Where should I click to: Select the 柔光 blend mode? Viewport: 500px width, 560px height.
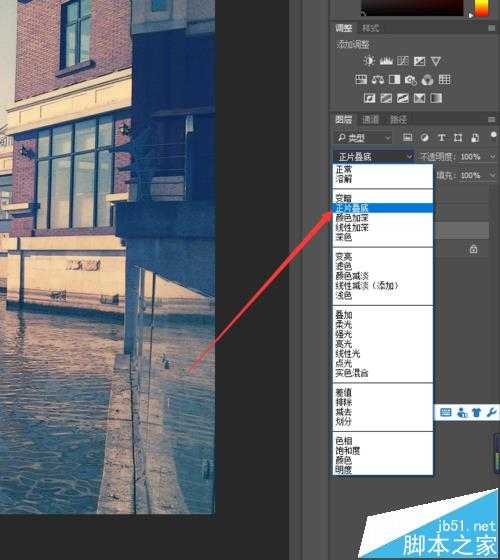click(x=344, y=324)
